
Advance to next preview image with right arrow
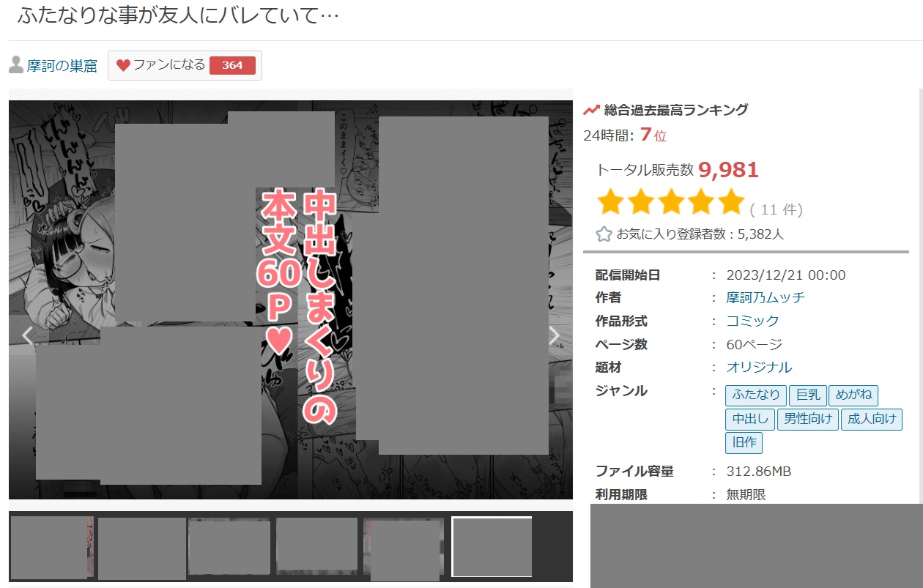click(555, 335)
